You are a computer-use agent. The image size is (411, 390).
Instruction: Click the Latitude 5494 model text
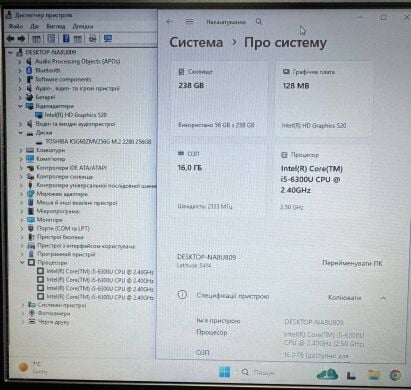coord(194,265)
